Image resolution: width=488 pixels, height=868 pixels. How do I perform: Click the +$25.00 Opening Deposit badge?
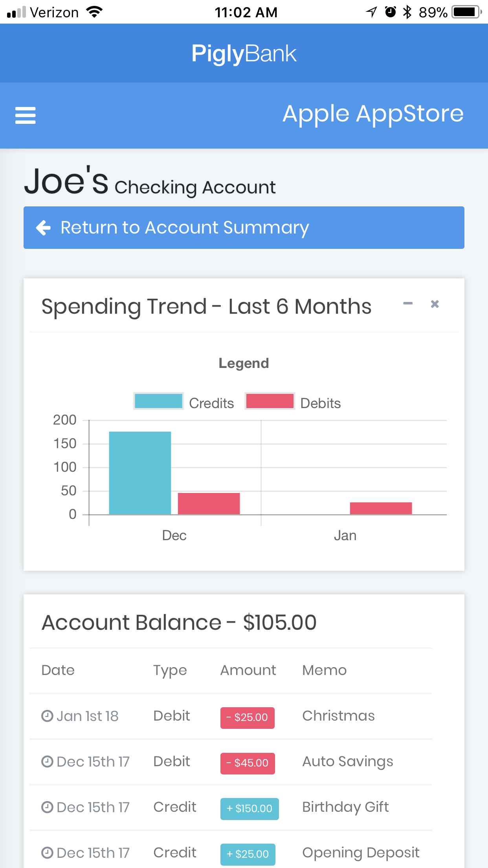click(x=248, y=854)
